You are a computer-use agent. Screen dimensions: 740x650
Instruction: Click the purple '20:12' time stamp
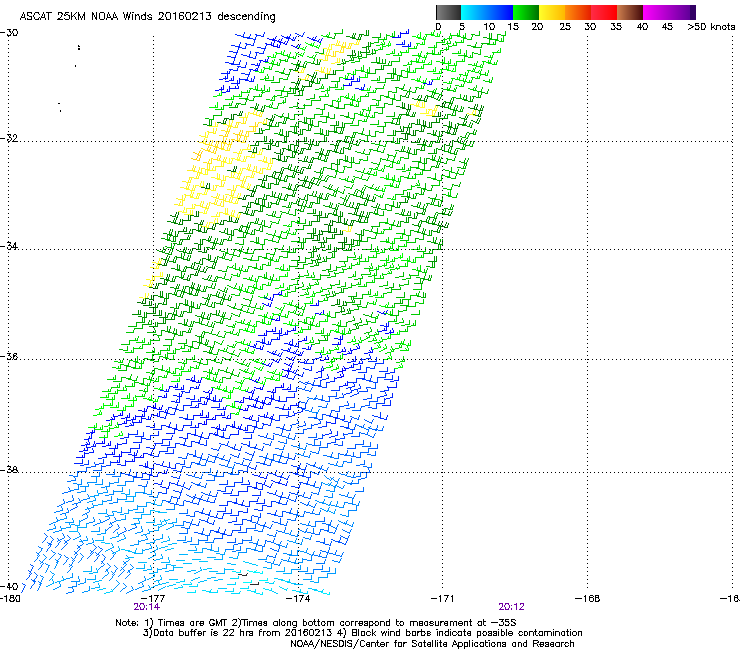click(512, 607)
